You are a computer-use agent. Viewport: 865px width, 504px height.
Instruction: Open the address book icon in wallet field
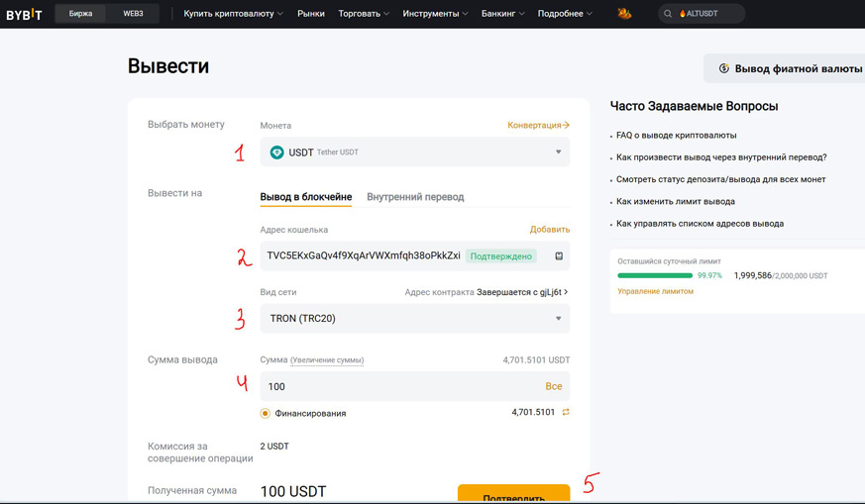(x=559, y=255)
